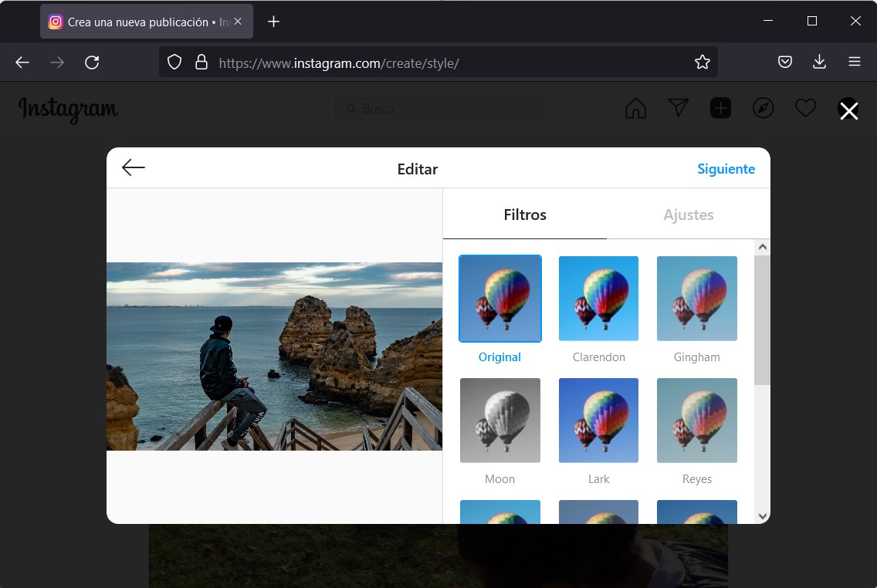877x588 pixels.
Task: Click the back arrow in the Editar dialog
Action: click(x=134, y=167)
